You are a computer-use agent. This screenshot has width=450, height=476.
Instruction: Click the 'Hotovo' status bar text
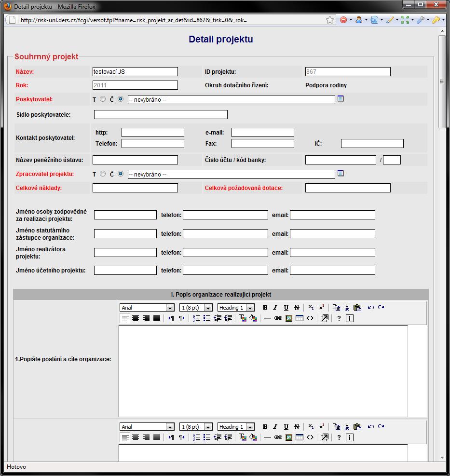point(16,466)
